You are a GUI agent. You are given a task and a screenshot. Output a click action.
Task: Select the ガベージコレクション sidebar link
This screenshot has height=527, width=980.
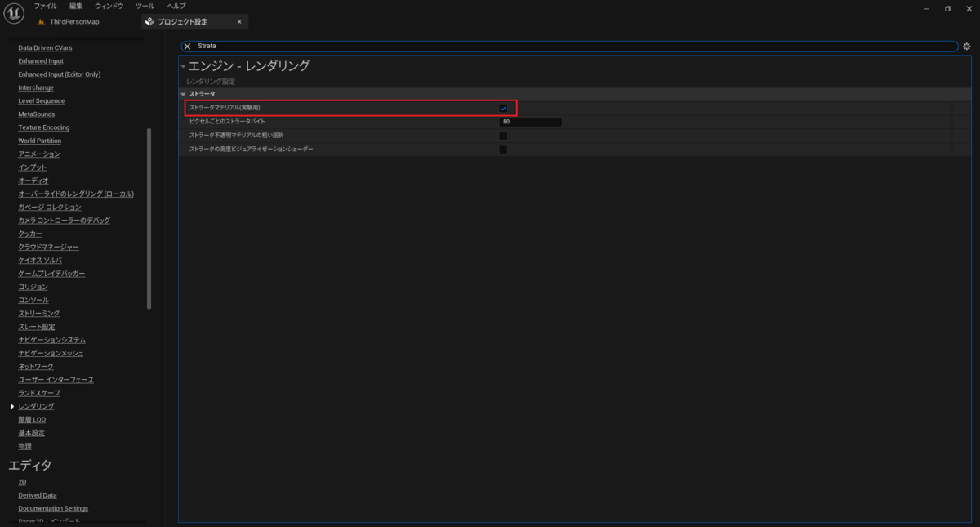(x=50, y=207)
